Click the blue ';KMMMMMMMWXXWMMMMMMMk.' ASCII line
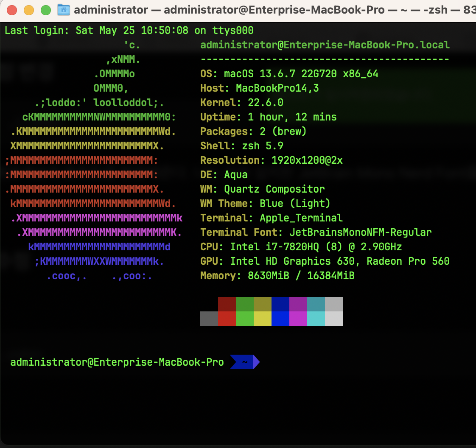Screen dimensions: 476x448 click(x=99, y=261)
